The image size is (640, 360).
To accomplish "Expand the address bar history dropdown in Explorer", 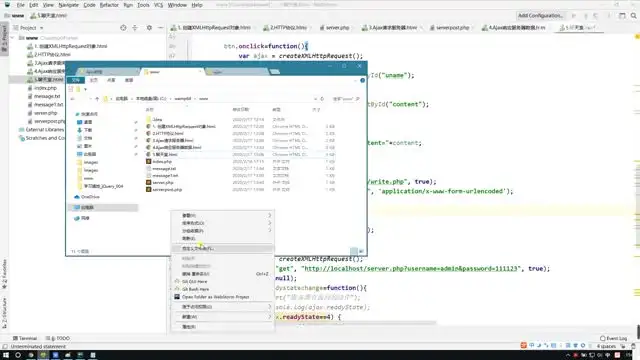I will pos(315,99).
